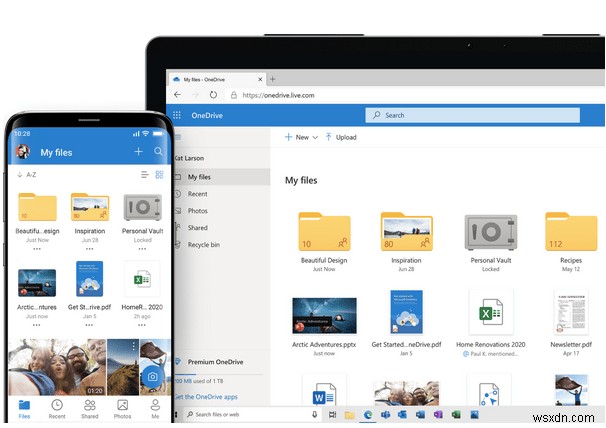This screenshot has width=606, height=428.
Task: Open the OneDrive app launcher grid
Action: tap(177, 115)
